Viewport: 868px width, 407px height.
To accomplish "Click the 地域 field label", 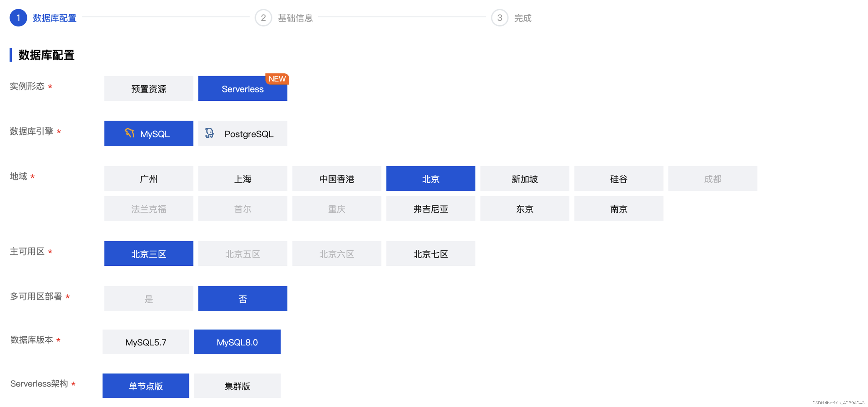I will click(x=18, y=176).
